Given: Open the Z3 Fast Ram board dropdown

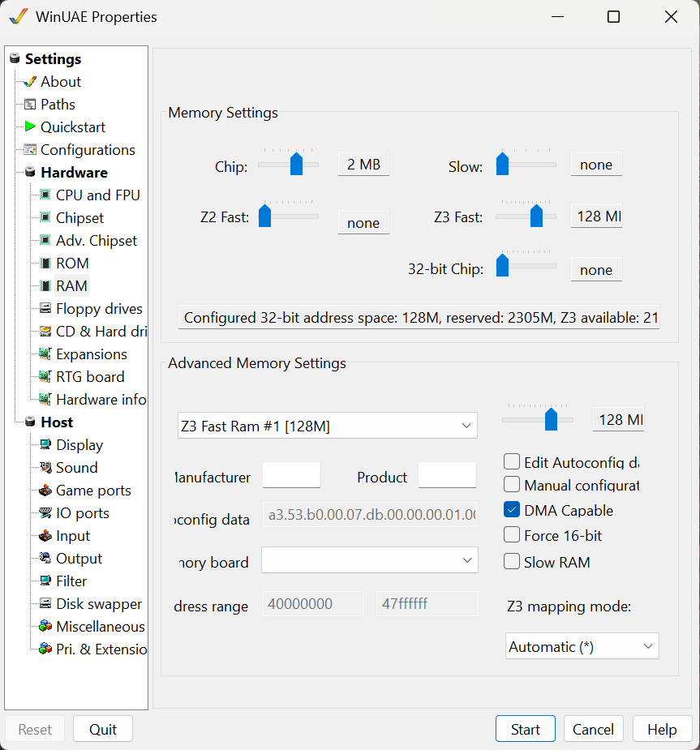Looking at the screenshot, I should click(x=328, y=426).
